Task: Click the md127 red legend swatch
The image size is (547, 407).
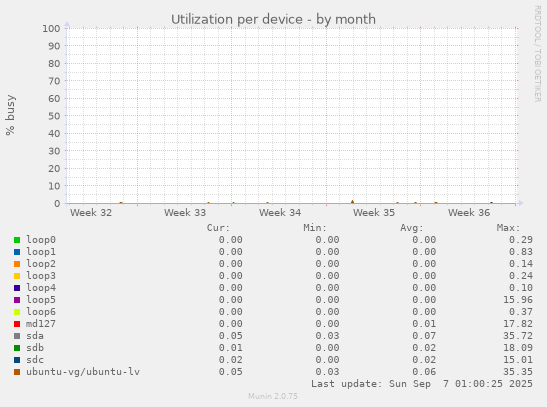Action: (x=17, y=324)
